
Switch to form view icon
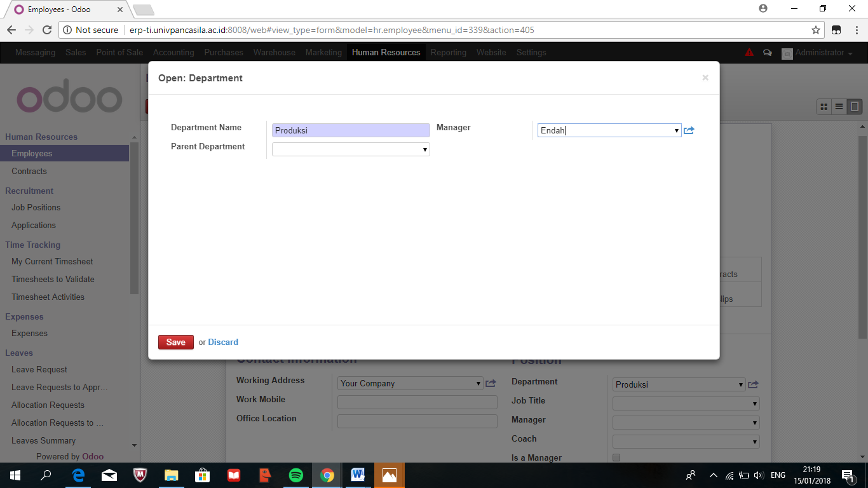click(855, 107)
